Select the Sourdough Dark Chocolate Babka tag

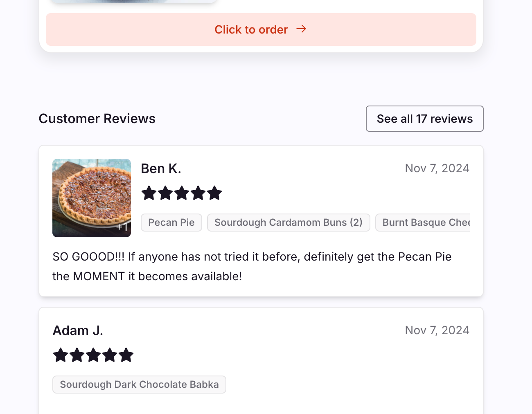139,385
